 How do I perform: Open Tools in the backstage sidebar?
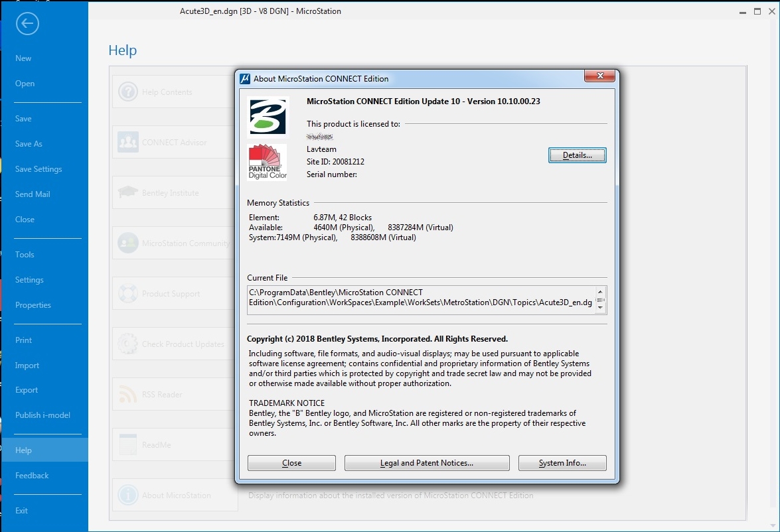point(25,255)
